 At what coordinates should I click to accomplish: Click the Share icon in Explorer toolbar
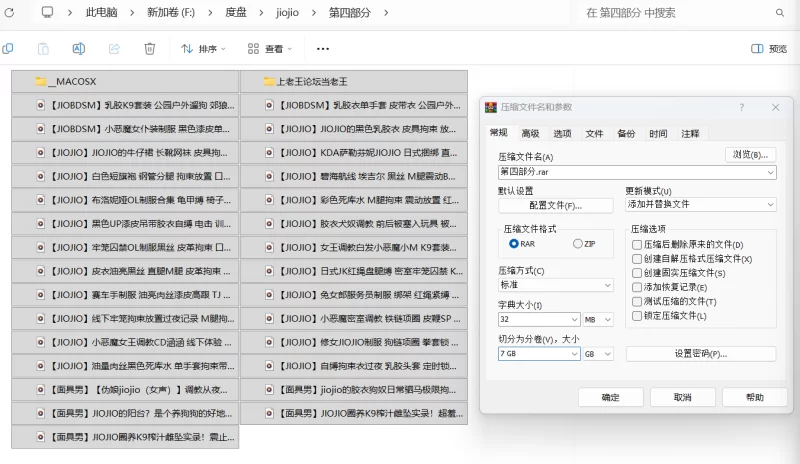coord(114,48)
